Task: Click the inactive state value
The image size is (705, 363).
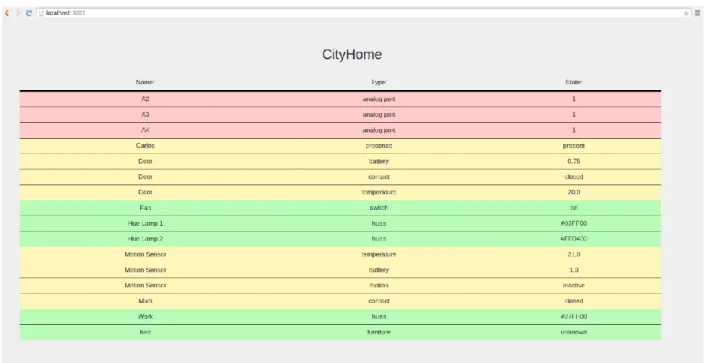Action: pyautogui.click(x=574, y=286)
